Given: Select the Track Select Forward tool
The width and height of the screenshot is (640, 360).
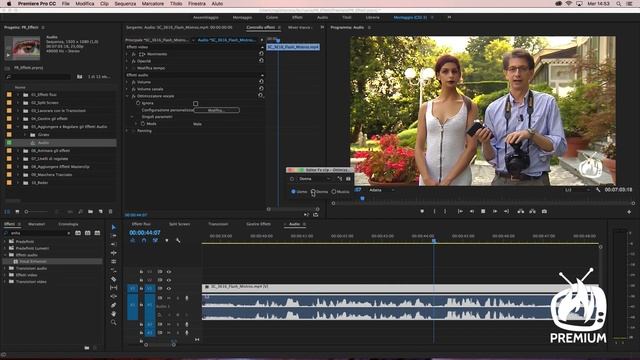Looking at the screenshot, I should 113,236.
